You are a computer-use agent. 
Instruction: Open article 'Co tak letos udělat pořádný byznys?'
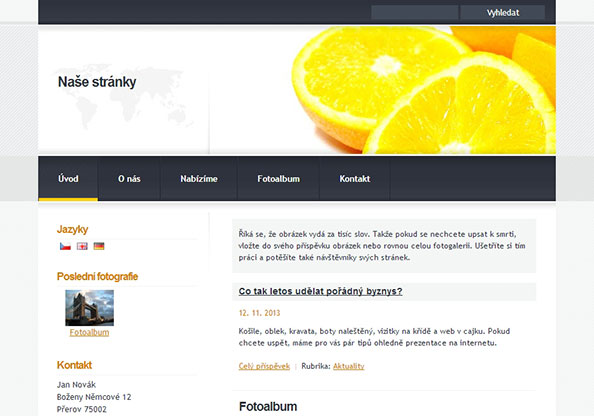(320, 291)
